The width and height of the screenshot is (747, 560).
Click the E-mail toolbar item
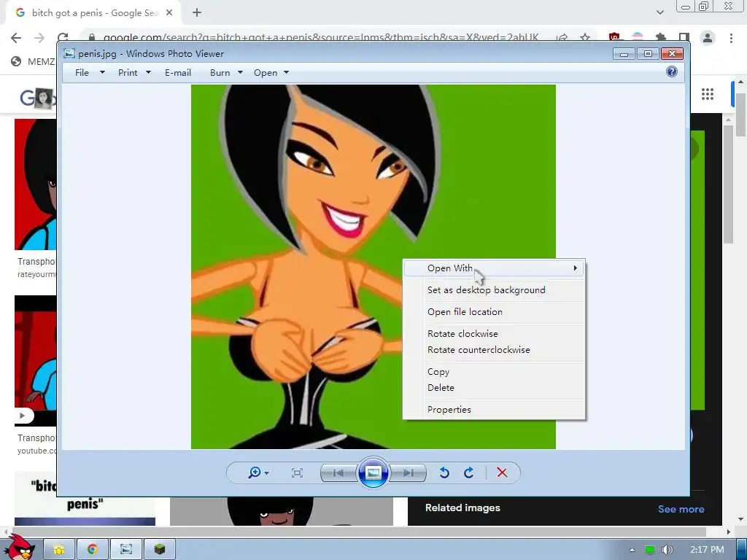(178, 72)
